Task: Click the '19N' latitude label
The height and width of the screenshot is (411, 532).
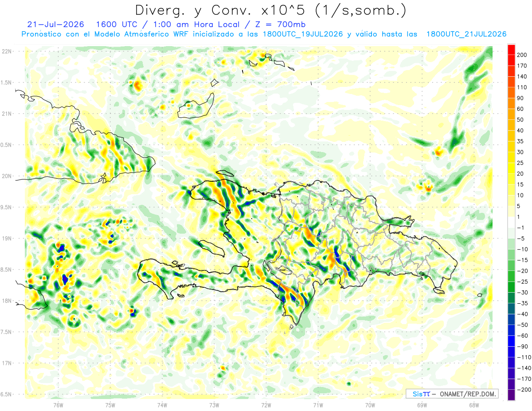Action: [x=7, y=238]
